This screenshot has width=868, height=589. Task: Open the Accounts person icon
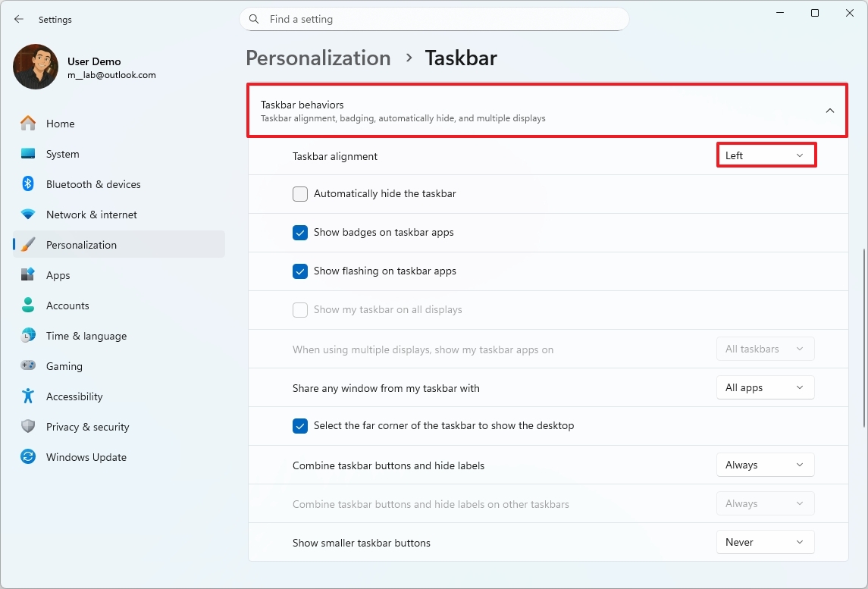pos(28,305)
